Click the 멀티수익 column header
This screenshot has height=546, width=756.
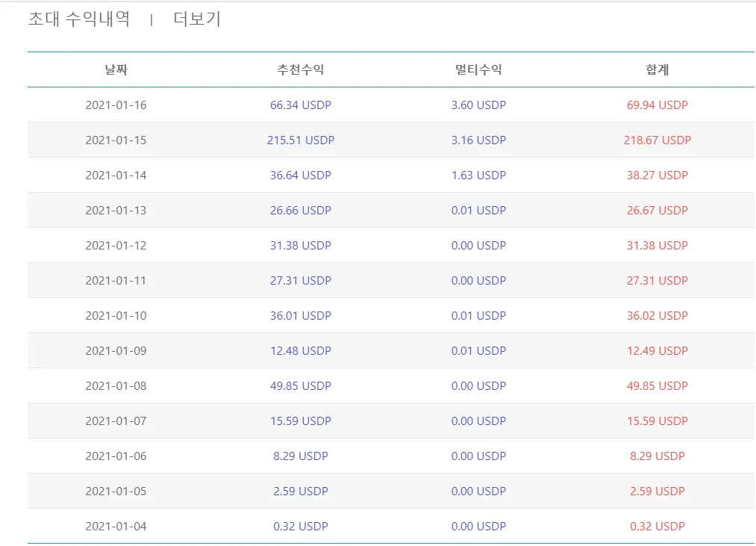coord(479,69)
